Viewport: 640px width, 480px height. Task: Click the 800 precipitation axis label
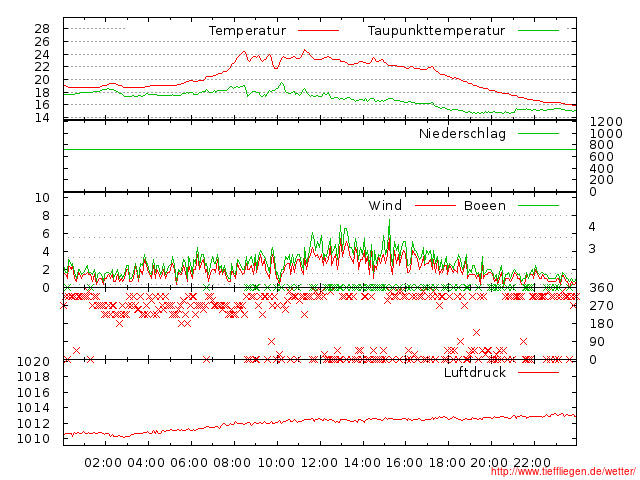point(602,145)
